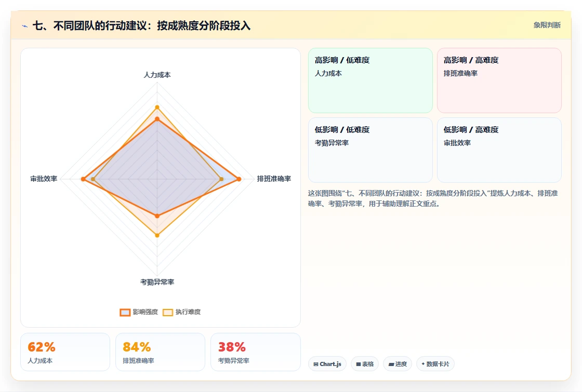Click the 进度 tag chip

pyautogui.click(x=398, y=364)
